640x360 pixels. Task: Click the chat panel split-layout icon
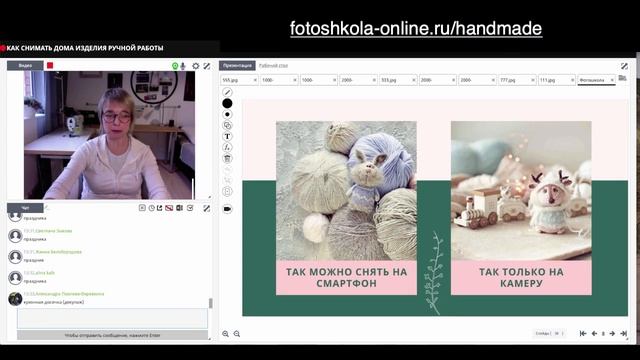pos(179,208)
